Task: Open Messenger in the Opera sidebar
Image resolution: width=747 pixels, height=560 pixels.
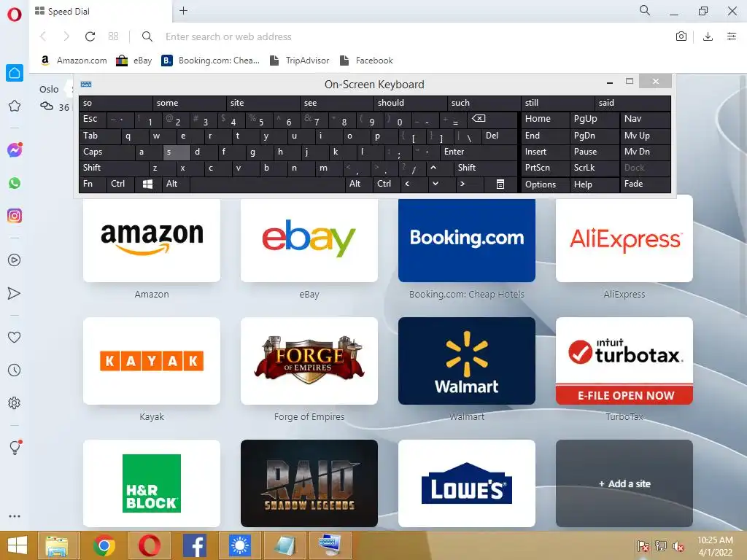Action: coord(15,150)
